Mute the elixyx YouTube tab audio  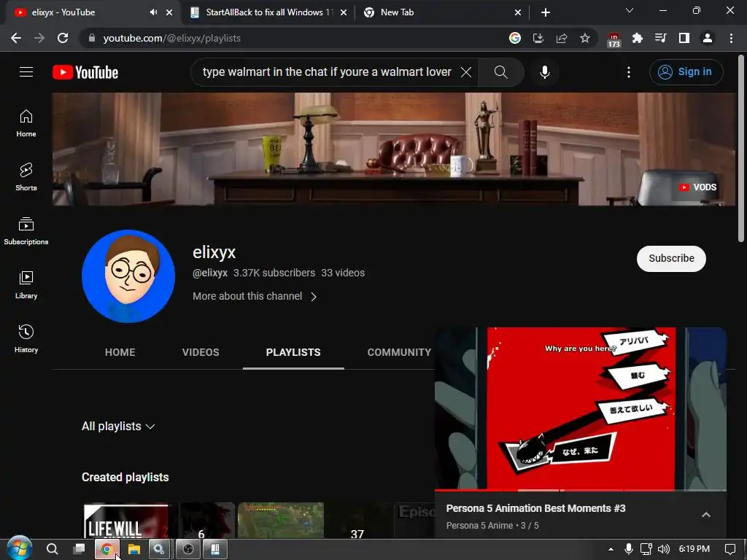point(153,12)
